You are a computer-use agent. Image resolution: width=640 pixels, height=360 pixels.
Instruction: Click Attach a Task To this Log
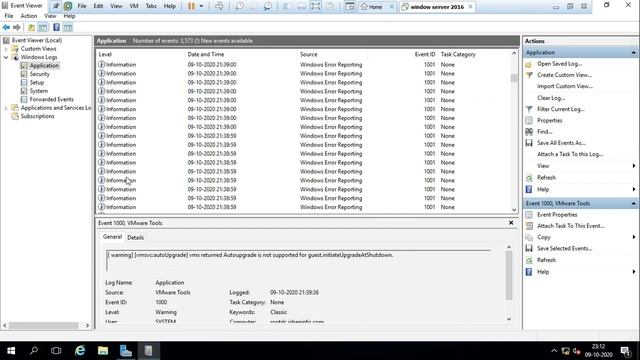coord(570,154)
